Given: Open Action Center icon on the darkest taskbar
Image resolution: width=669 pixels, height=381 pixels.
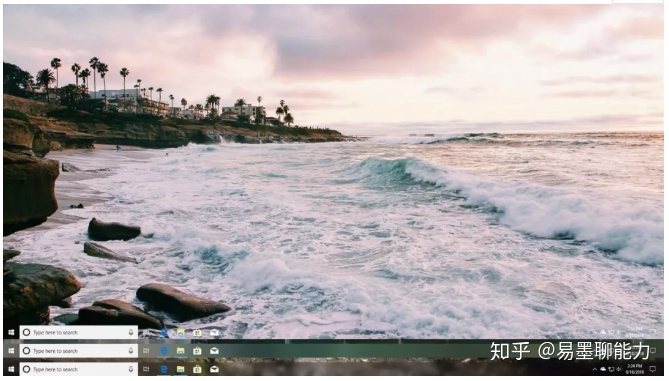Looking at the screenshot, I should pos(653,369).
